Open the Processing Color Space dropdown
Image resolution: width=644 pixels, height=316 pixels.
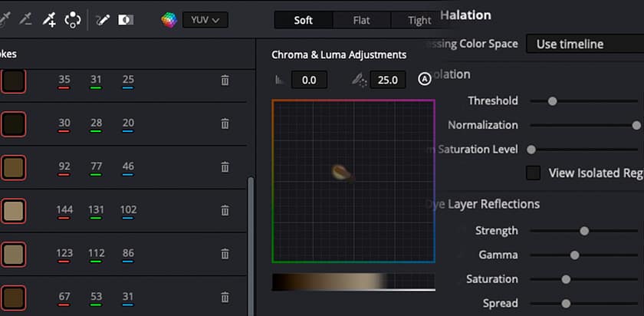pos(585,44)
